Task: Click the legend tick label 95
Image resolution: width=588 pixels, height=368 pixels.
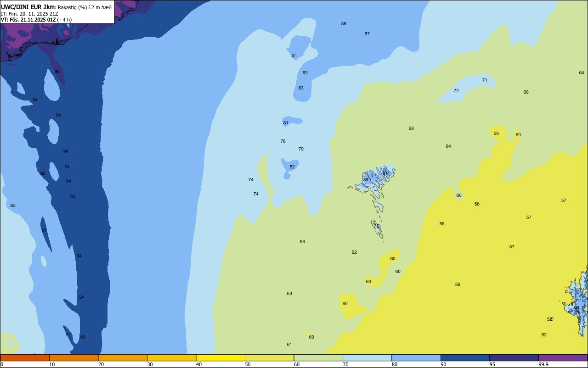Action: [x=492, y=364]
